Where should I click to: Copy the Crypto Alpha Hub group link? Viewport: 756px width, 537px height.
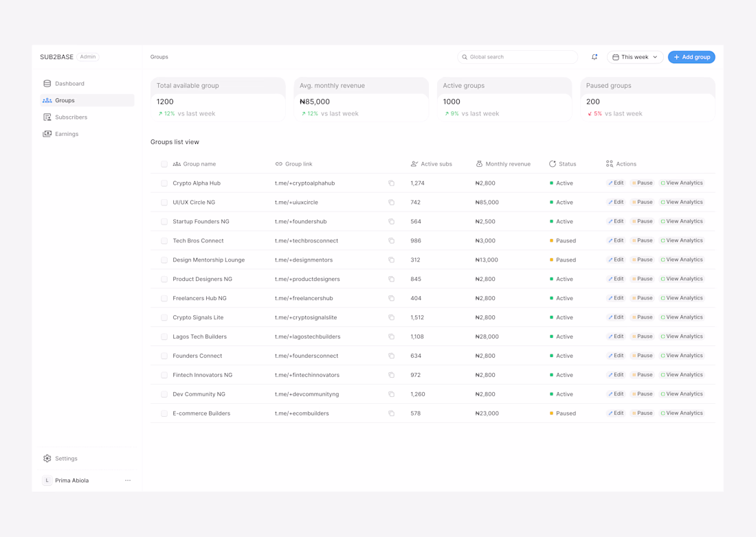tap(391, 183)
